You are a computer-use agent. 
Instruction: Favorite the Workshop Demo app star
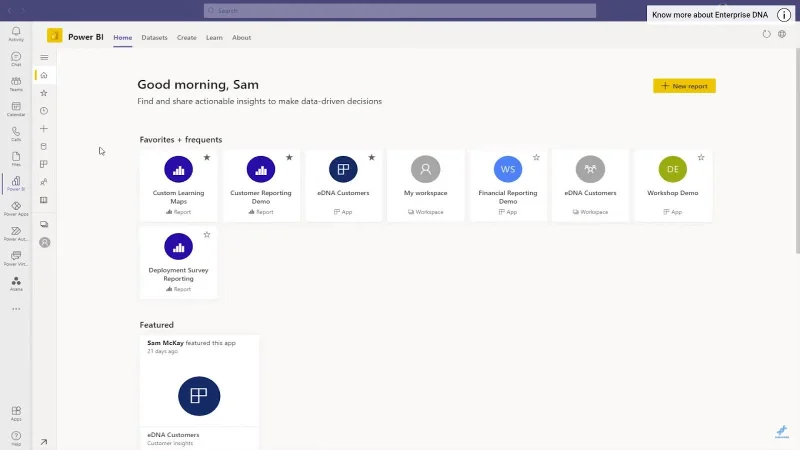701,158
